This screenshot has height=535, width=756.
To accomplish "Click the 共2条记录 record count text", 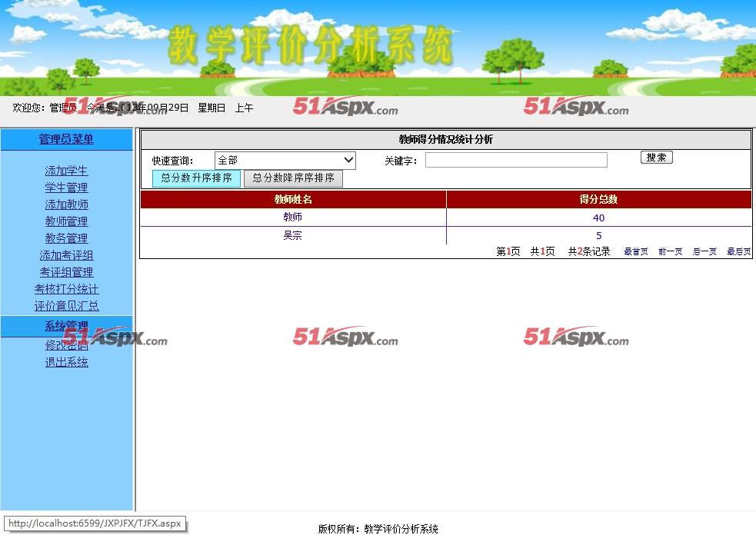I will pos(589,251).
